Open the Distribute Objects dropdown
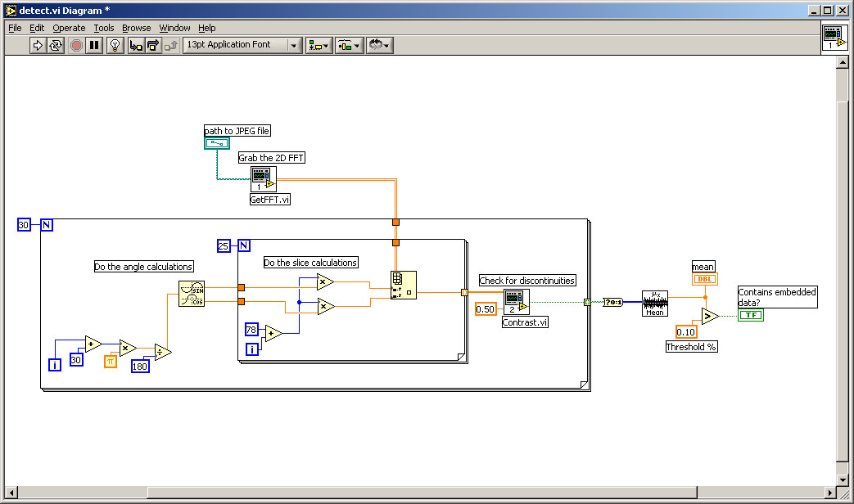Screen dimensions: 854x504 coord(349,45)
